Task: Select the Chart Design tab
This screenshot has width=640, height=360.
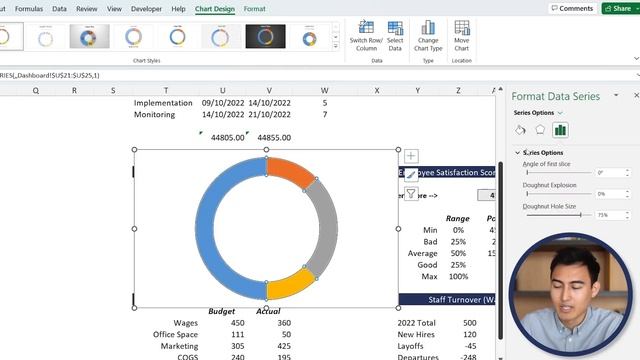Action: click(215, 9)
